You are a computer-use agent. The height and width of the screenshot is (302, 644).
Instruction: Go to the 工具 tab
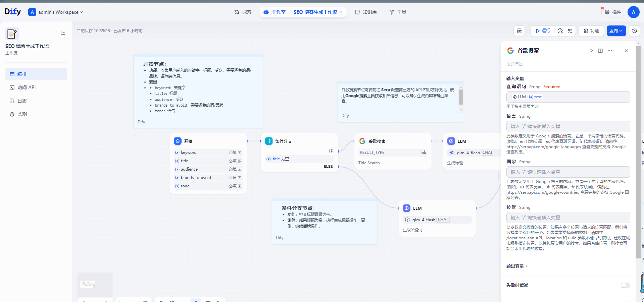pyautogui.click(x=398, y=12)
